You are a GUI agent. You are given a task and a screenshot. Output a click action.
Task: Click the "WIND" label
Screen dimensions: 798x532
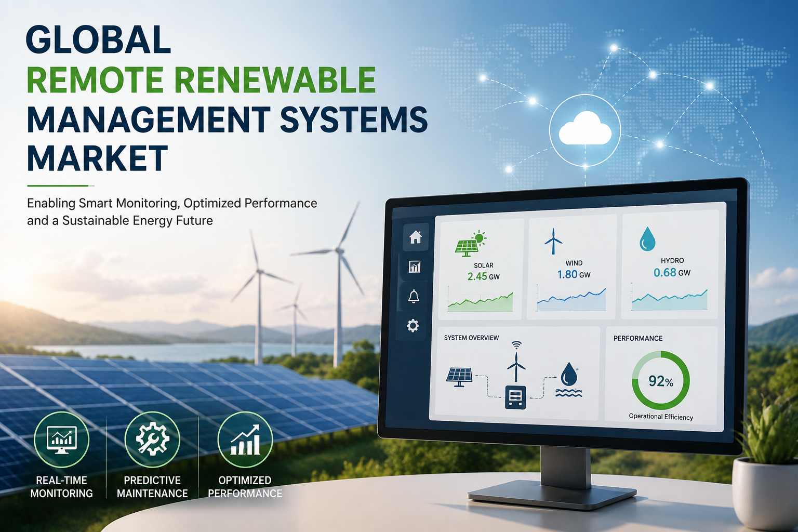pos(574,263)
